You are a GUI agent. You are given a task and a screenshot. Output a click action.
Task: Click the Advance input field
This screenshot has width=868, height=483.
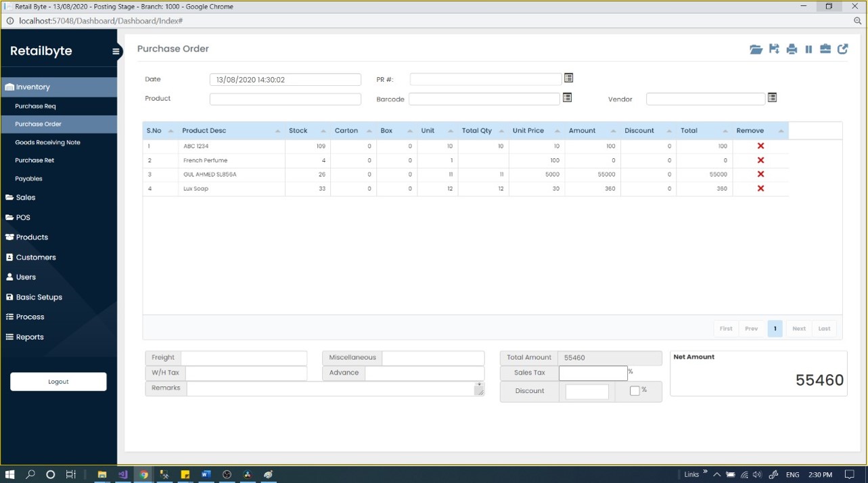(x=424, y=373)
